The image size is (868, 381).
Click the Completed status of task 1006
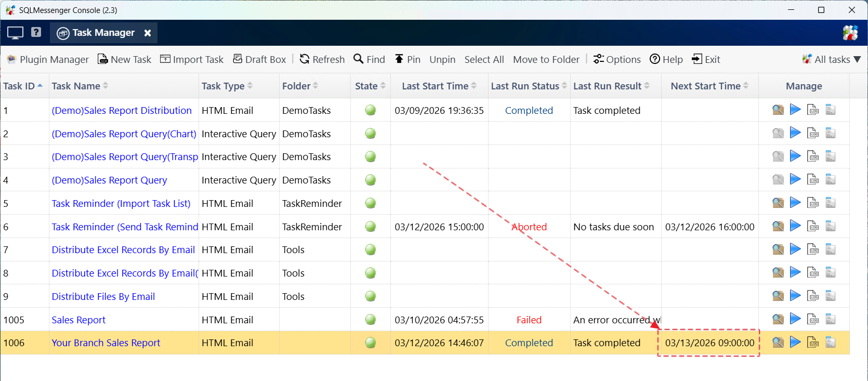click(x=529, y=343)
